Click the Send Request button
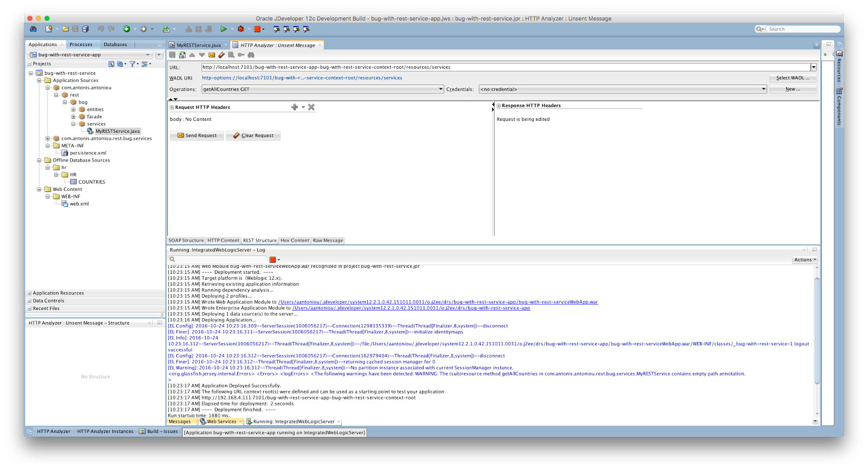Screen dimensions: 868x471 (197, 136)
